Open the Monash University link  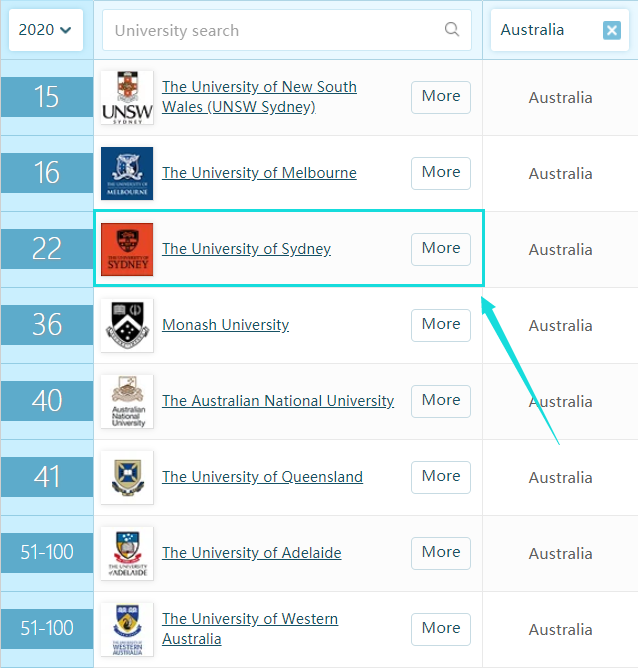click(x=225, y=325)
